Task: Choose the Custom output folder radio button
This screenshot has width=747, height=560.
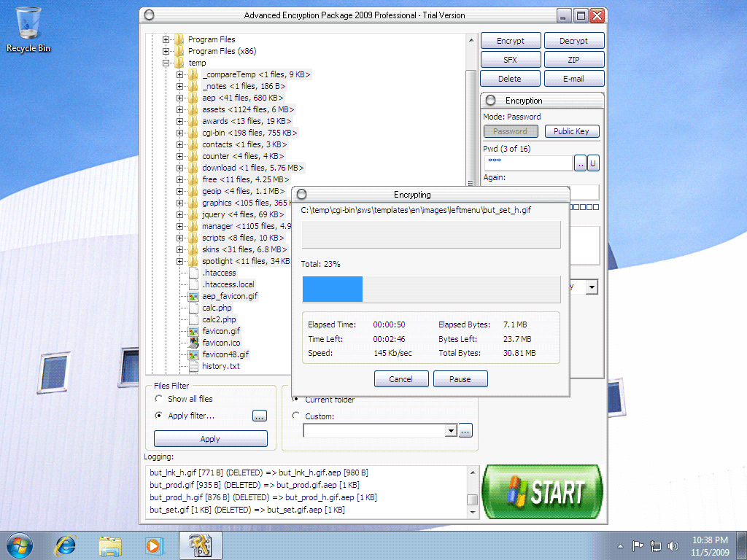Action: (296, 416)
